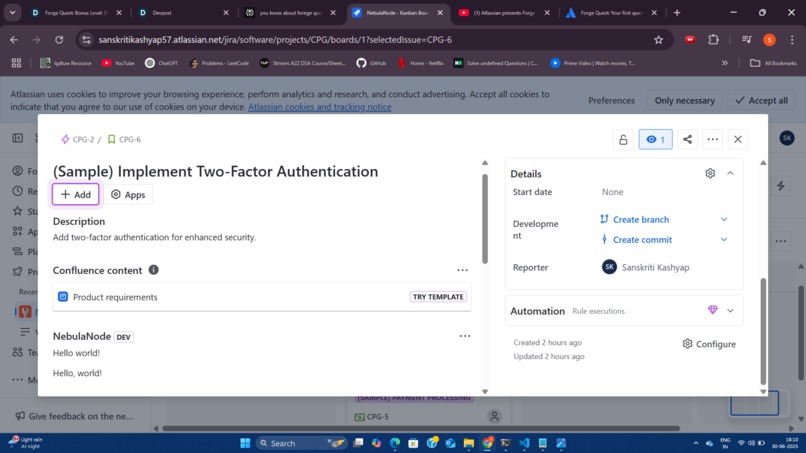Click the browser back arrow
Image resolution: width=806 pixels, height=453 pixels.
[14, 40]
